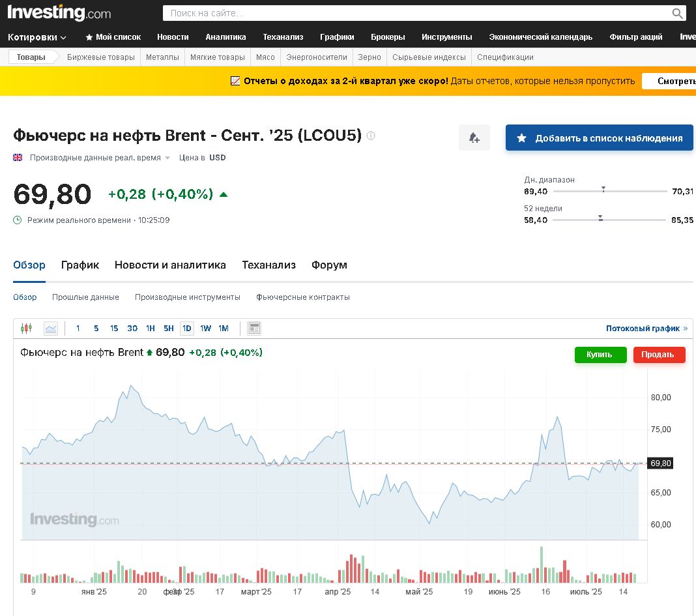Click Добавить в список наблюдения button
Image resolution: width=696 pixels, height=616 pixels.
(x=599, y=138)
